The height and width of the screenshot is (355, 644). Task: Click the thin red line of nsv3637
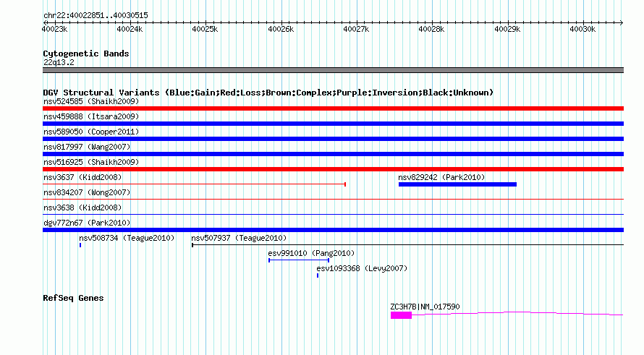(x=194, y=184)
